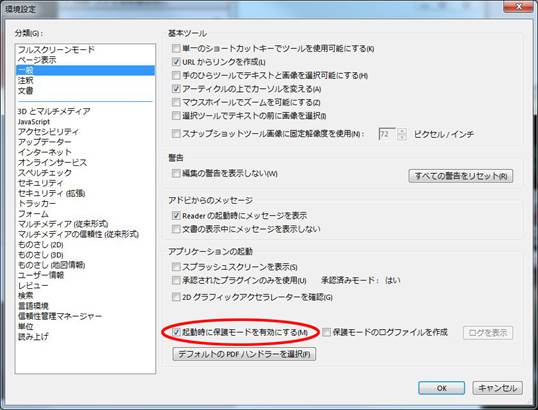Open the ページ表示 category
Screen dimensions: 538x410
[37, 60]
